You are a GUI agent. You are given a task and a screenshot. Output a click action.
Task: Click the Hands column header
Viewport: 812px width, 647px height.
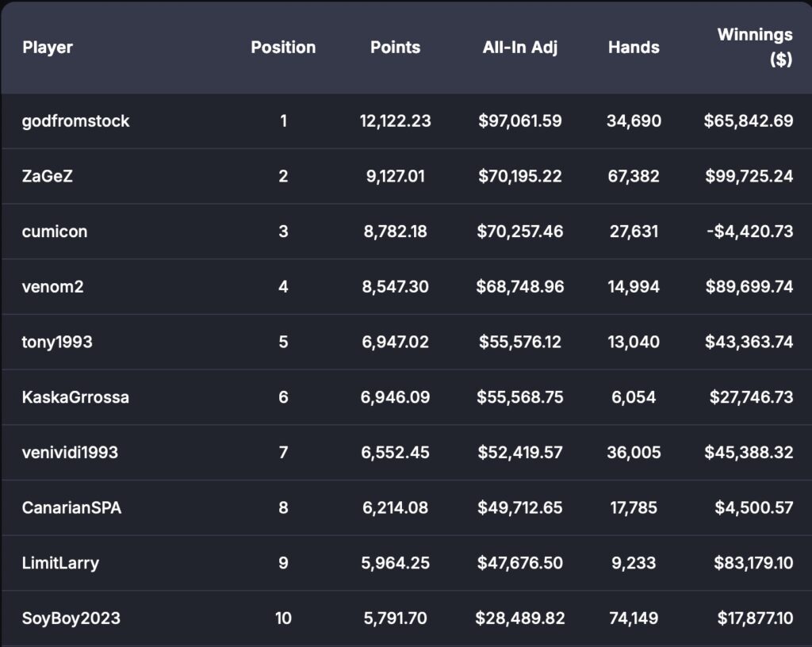point(634,48)
